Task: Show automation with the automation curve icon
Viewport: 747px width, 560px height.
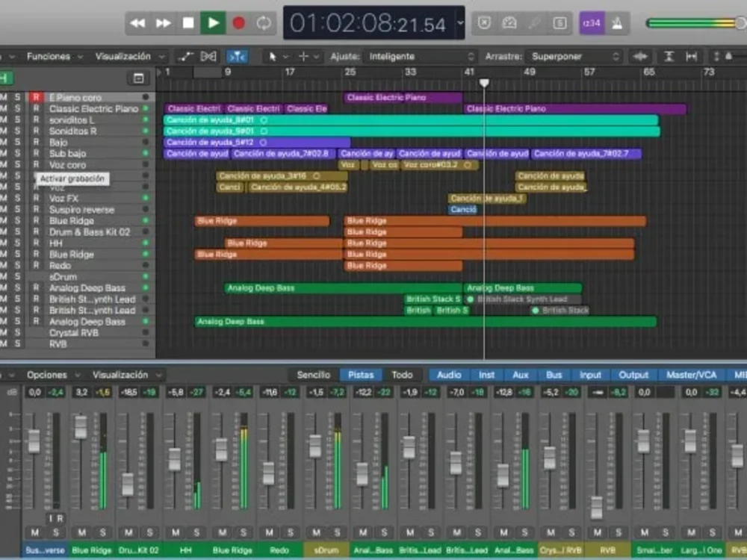Action: (185, 57)
